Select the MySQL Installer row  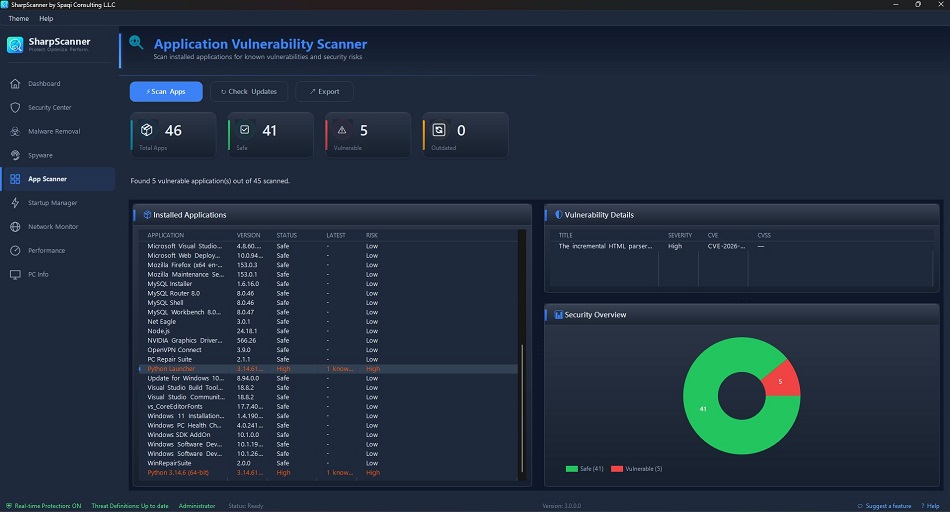coord(328,284)
